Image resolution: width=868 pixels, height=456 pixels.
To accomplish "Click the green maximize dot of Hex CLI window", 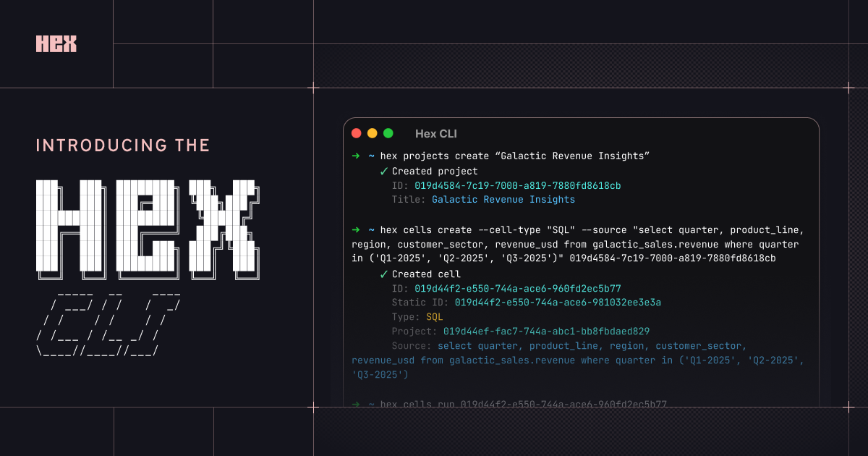I will tap(388, 133).
